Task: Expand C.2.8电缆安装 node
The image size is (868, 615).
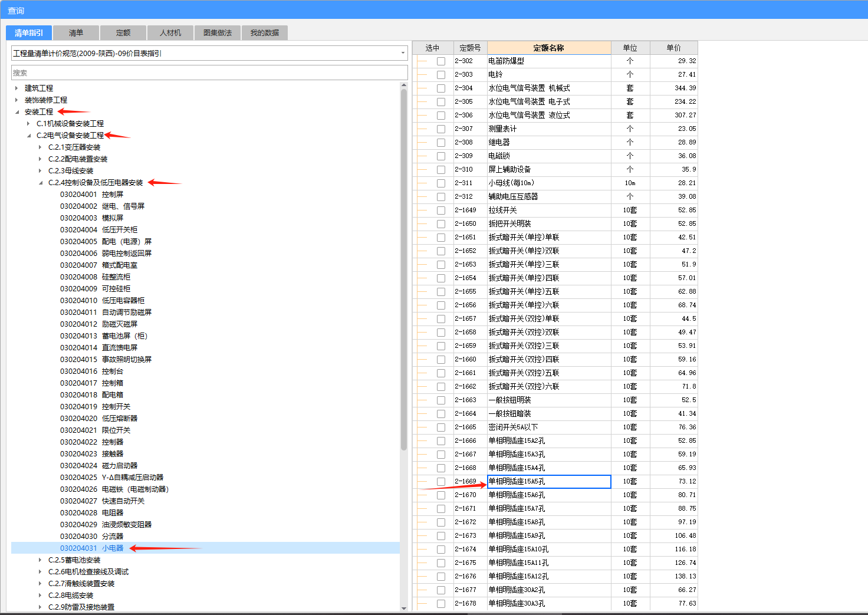Action: pyautogui.click(x=40, y=595)
